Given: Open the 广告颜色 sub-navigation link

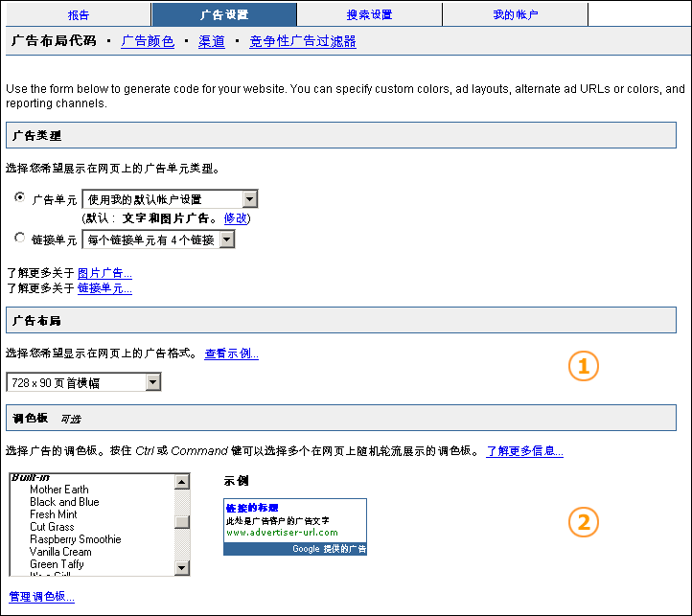Looking at the screenshot, I should tap(148, 41).
